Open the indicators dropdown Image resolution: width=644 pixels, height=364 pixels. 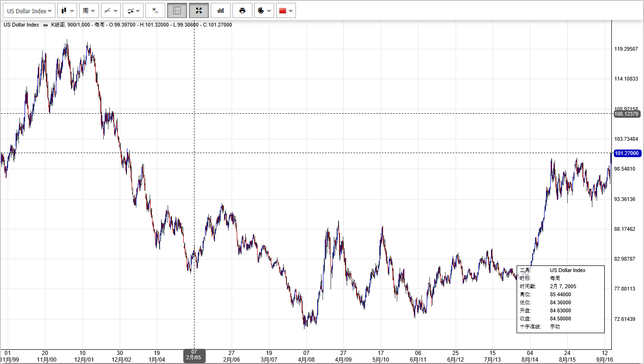tap(134, 10)
